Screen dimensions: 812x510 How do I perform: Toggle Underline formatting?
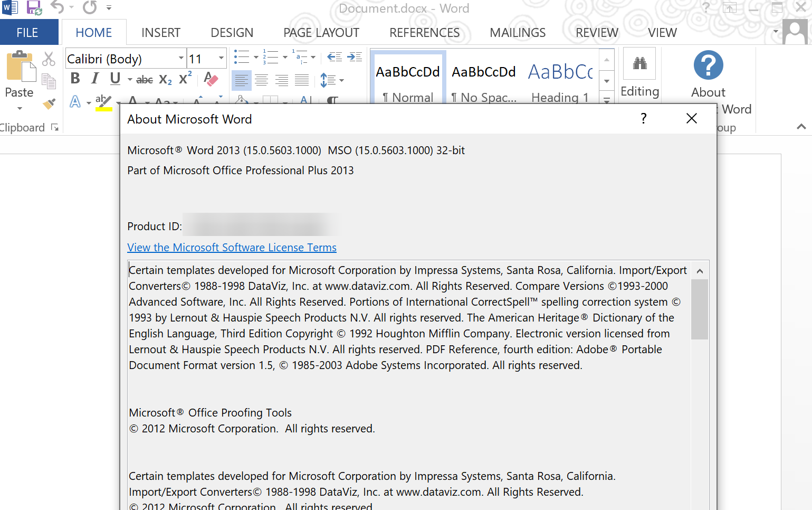[115, 79]
